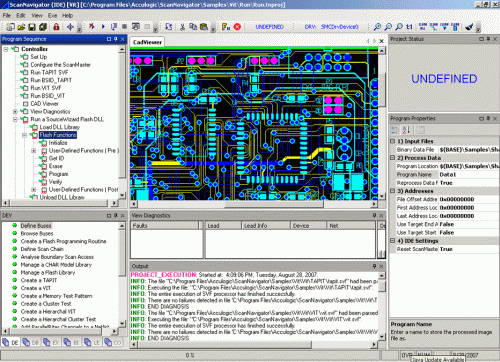
Task: Pin the Program Sequence panel
Action: [116, 39]
